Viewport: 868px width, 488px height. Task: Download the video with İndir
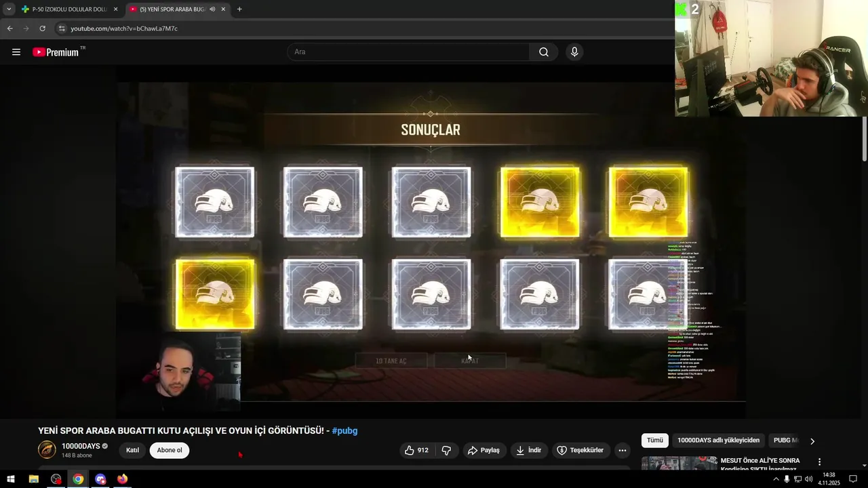[x=528, y=450]
